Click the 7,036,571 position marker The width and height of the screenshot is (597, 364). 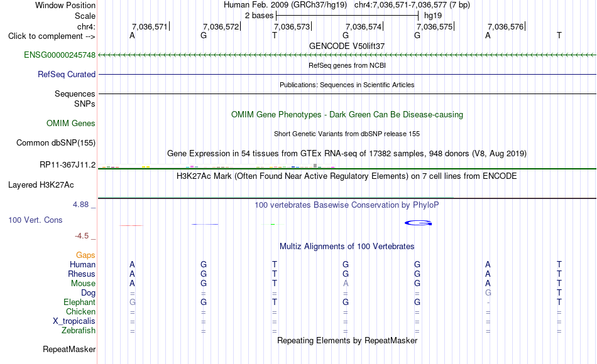point(150,26)
